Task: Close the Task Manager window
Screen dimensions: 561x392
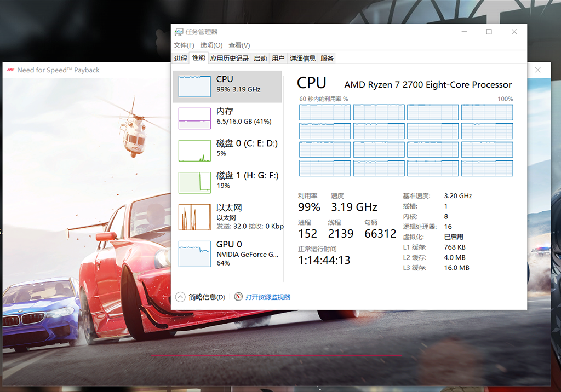Action: [514, 31]
